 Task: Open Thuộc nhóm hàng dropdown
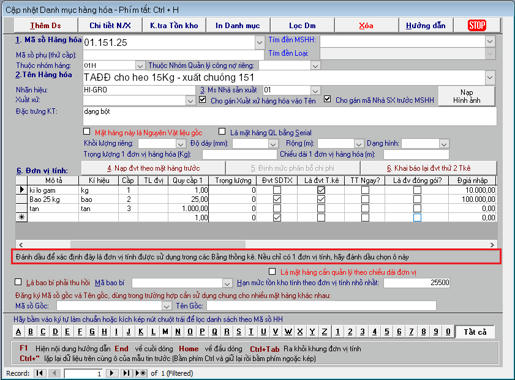coord(140,66)
